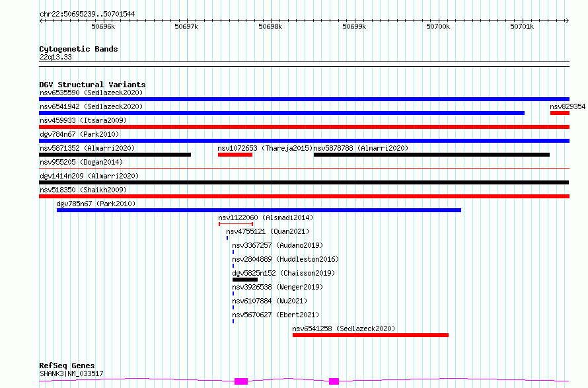This screenshot has height=388, width=588.
Task: Click the 50699k ruler position
Action: click(354, 26)
